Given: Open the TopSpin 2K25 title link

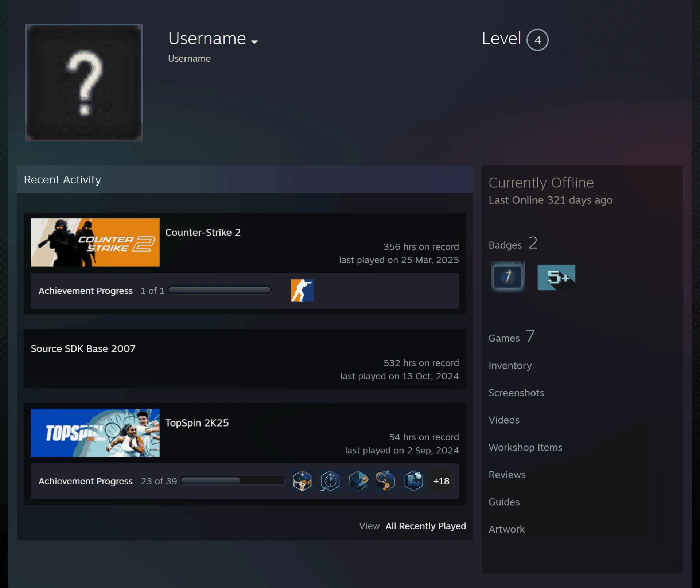Looking at the screenshot, I should pos(197,423).
